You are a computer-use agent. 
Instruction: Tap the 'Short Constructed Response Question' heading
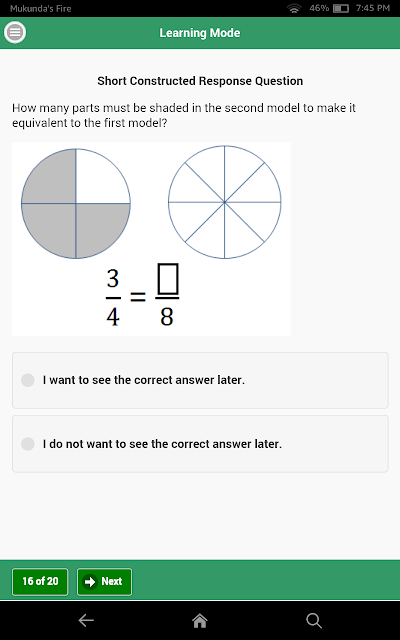(200, 81)
